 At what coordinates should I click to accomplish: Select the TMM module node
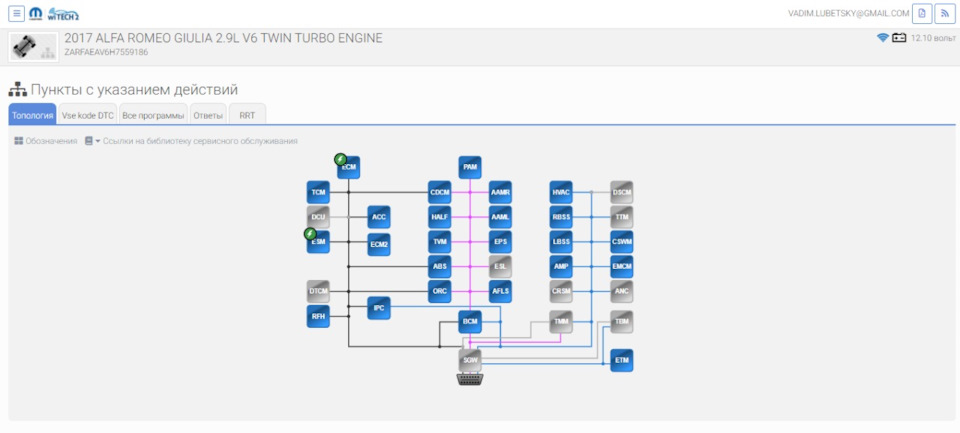tap(561, 322)
